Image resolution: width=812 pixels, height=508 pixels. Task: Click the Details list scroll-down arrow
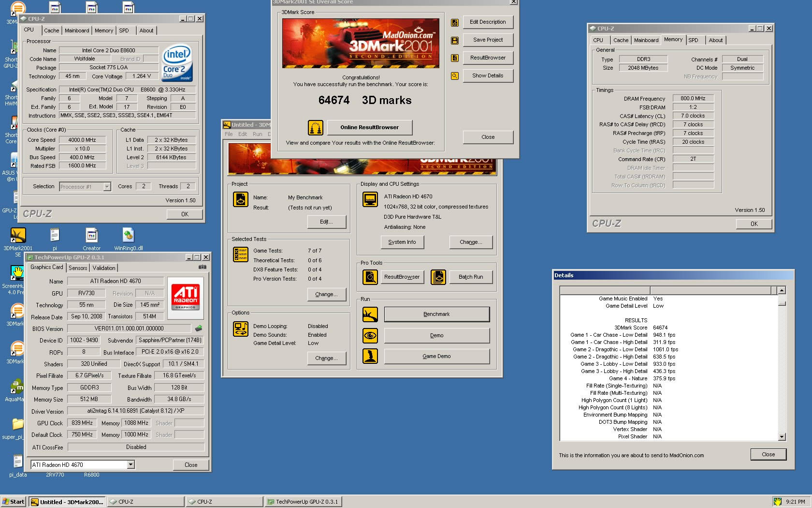point(782,436)
